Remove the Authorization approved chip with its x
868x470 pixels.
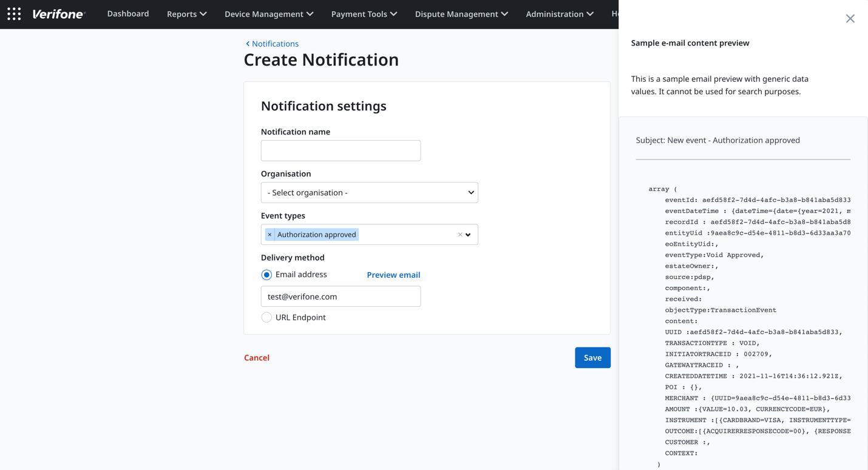(x=270, y=234)
